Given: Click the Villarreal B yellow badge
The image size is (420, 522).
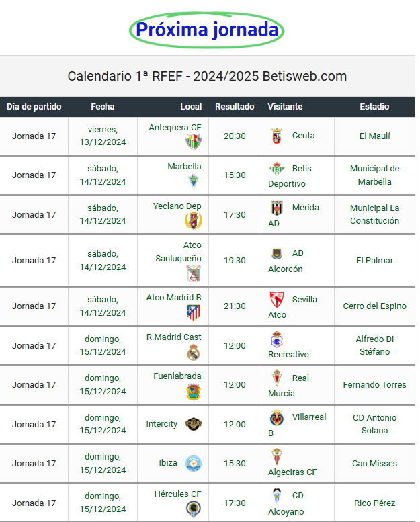Looking at the screenshot, I should coord(276,418).
